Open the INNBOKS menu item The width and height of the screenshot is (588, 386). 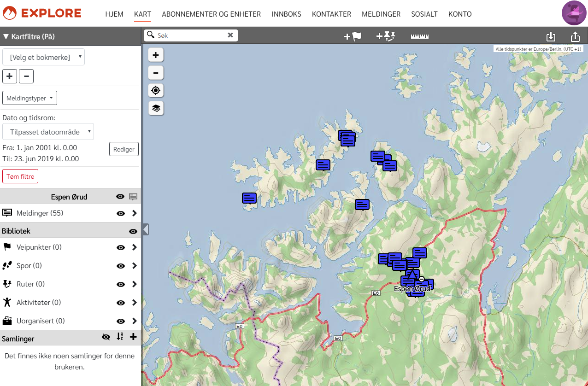coord(286,14)
